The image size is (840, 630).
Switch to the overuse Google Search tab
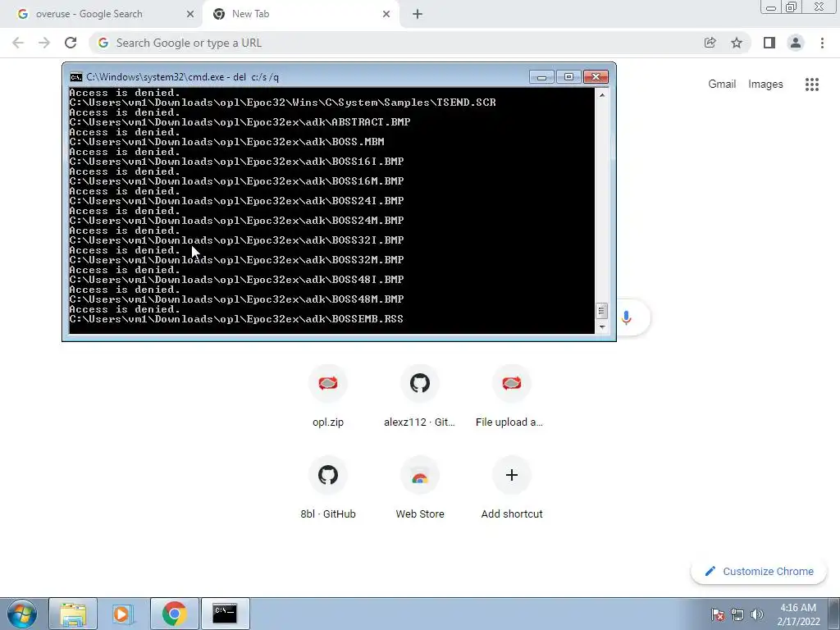[x=102, y=14]
